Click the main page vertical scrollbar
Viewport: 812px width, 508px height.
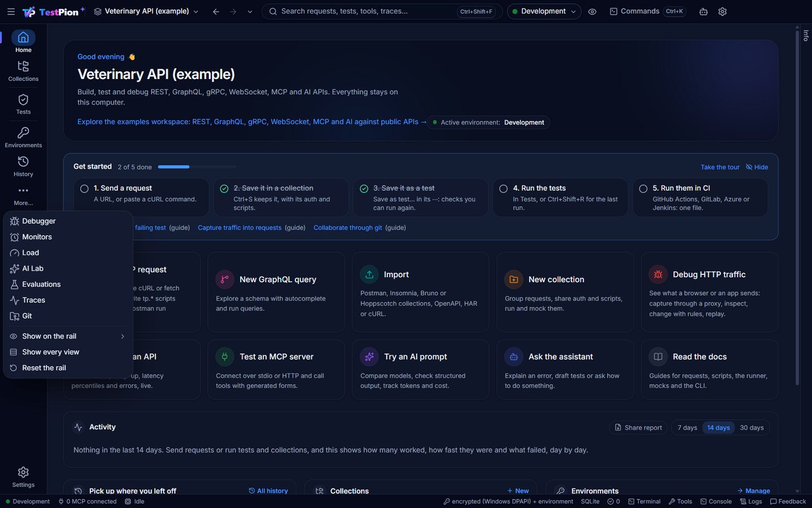(797, 209)
